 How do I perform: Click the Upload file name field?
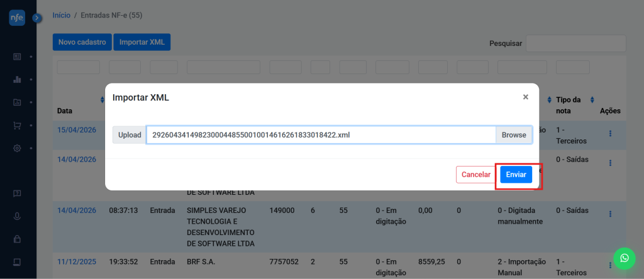click(321, 135)
